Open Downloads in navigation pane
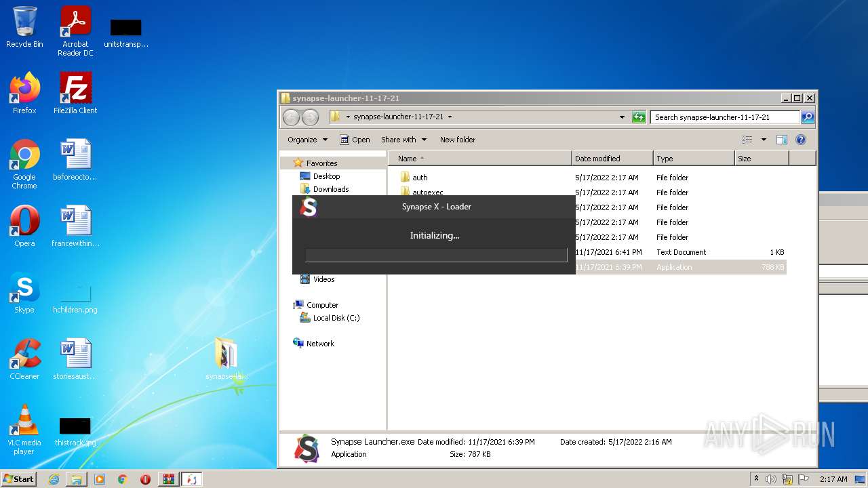 pos(331,189)
